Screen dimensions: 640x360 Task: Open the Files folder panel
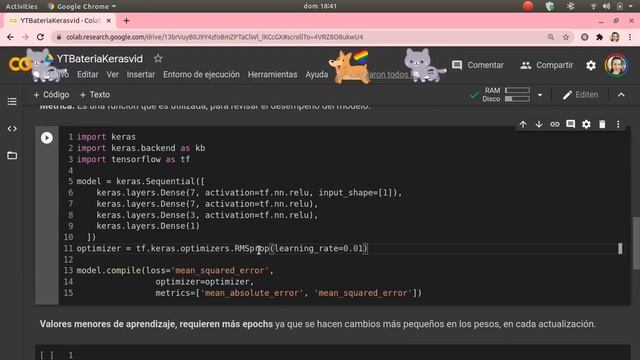pyautogui.click(x=12, y=156)
